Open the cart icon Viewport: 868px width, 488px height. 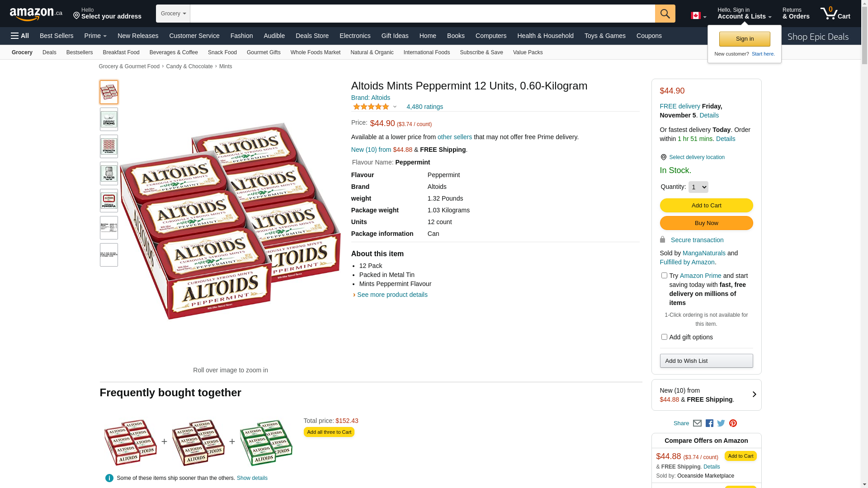pos(835,14)
